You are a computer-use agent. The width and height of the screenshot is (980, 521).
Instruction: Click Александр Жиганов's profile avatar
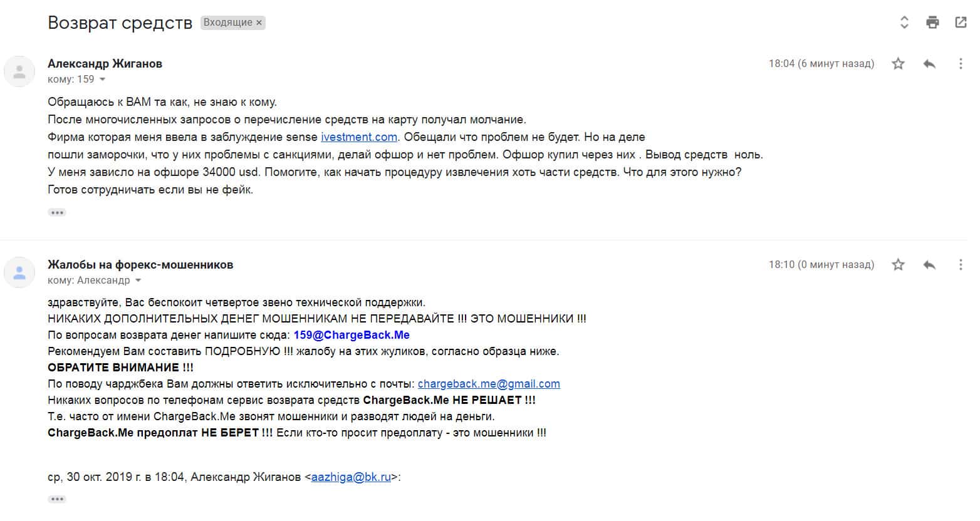19,71
